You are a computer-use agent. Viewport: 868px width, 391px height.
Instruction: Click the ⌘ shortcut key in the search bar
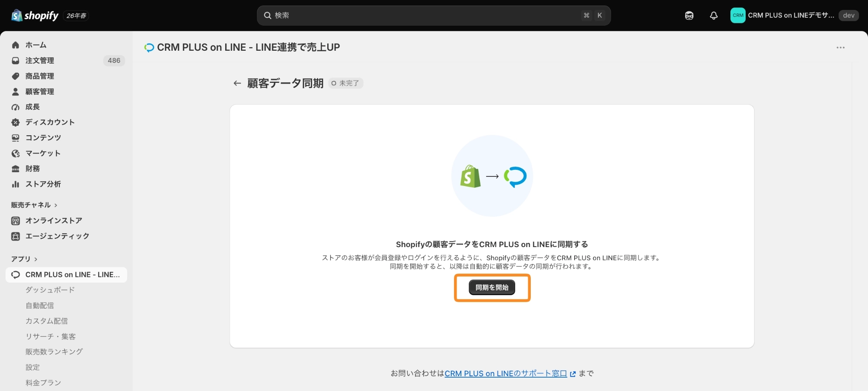[587, 16]
